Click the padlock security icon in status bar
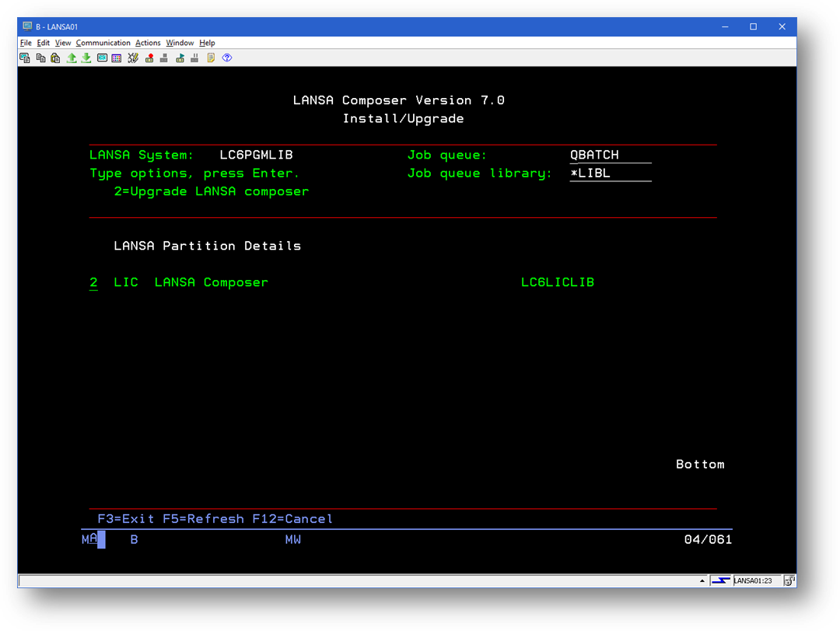This screenshot has width=840, height=631. [x=789, y=580]
